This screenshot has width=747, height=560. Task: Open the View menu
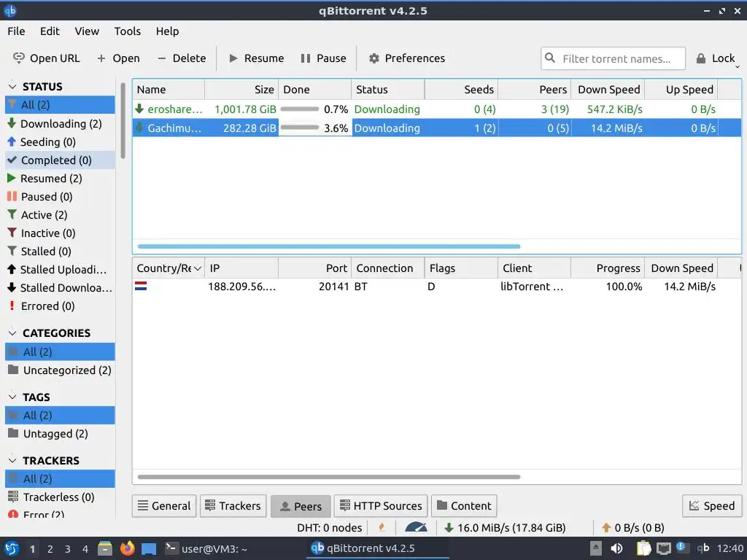(x=87, y=31)
